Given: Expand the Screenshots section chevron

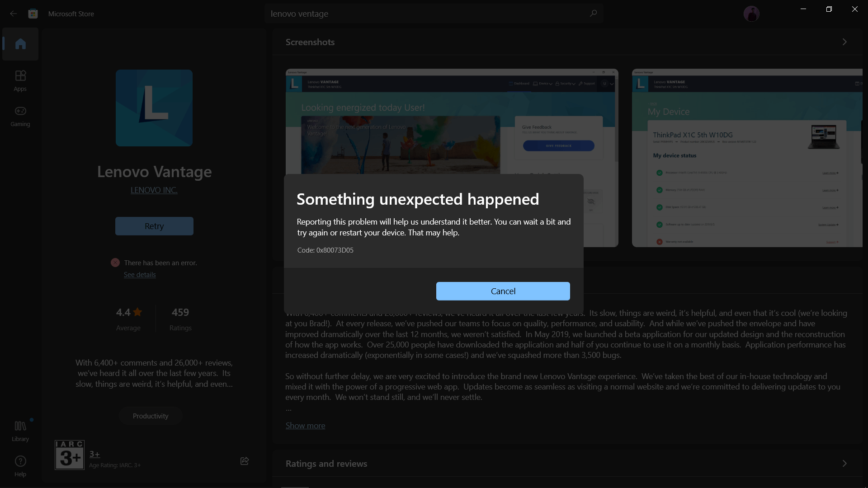Looking at the screenshot, I should tap(844, 42).
